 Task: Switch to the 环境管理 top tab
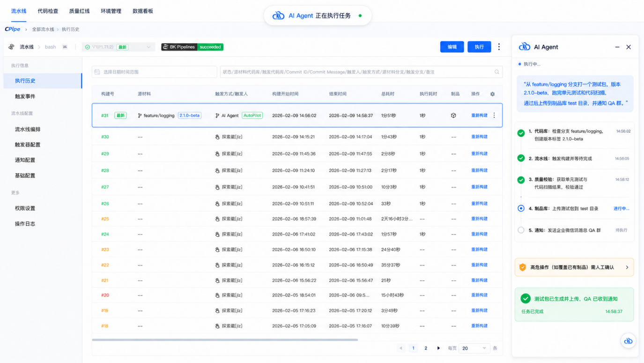pyautogui.click(x=111, y=11)
